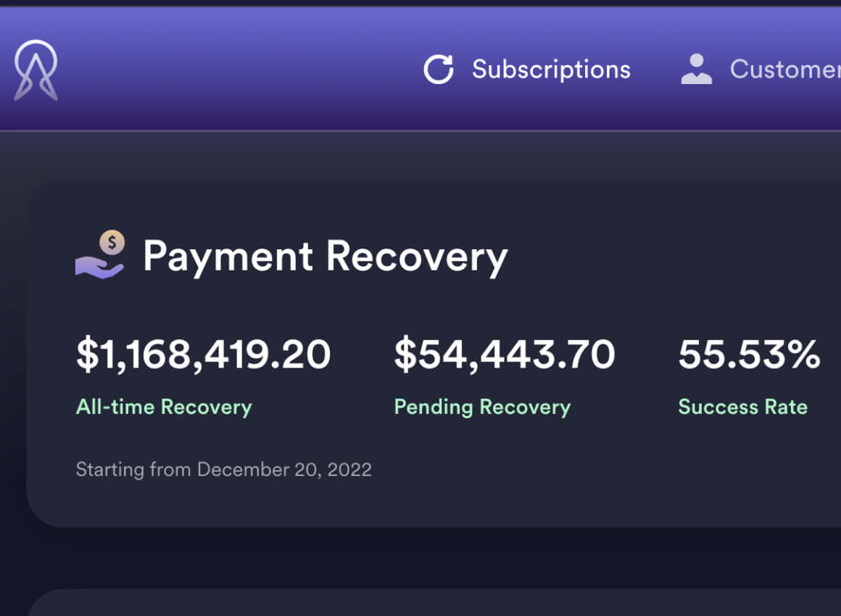Select the Payment Recovery heading
Screen dimensions: 841x616
(325, 257)
